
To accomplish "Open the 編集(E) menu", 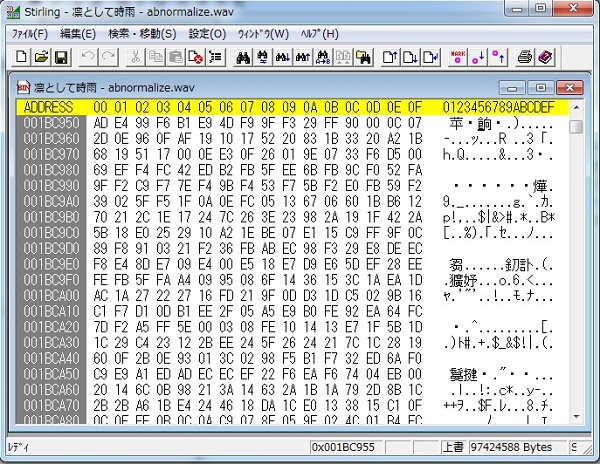I will pyautogui.click(x=81, y=33).
